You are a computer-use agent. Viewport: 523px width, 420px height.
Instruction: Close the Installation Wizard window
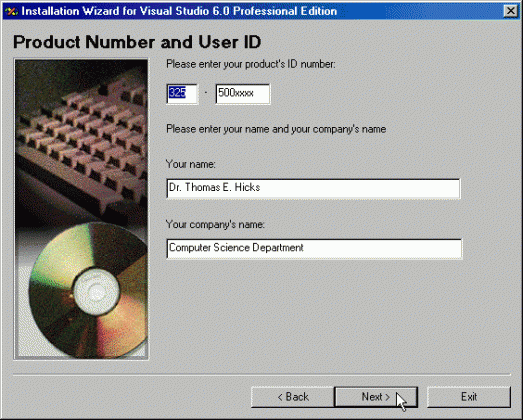pyautogui.click(x=510, y=11)
